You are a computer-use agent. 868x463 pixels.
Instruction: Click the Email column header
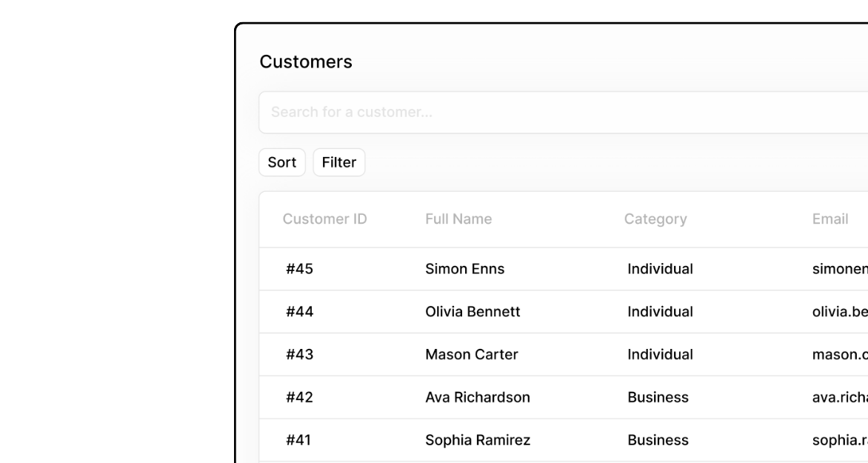click(830, 219)
